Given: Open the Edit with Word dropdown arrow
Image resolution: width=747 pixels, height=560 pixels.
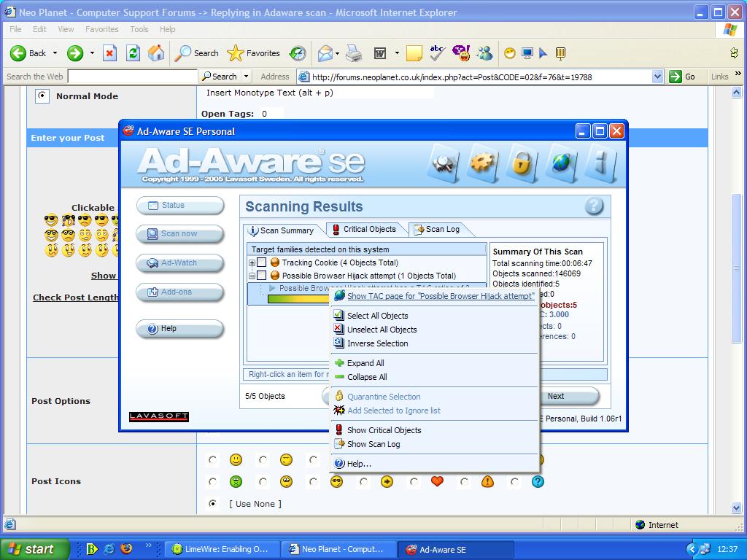Looking at the screenshot, I should point(396,52).
